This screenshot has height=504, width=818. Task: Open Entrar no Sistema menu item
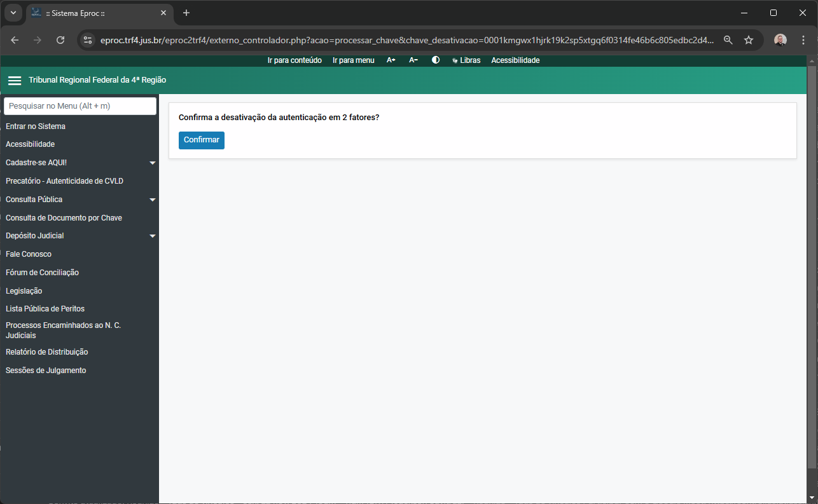[x=36, y=126]
